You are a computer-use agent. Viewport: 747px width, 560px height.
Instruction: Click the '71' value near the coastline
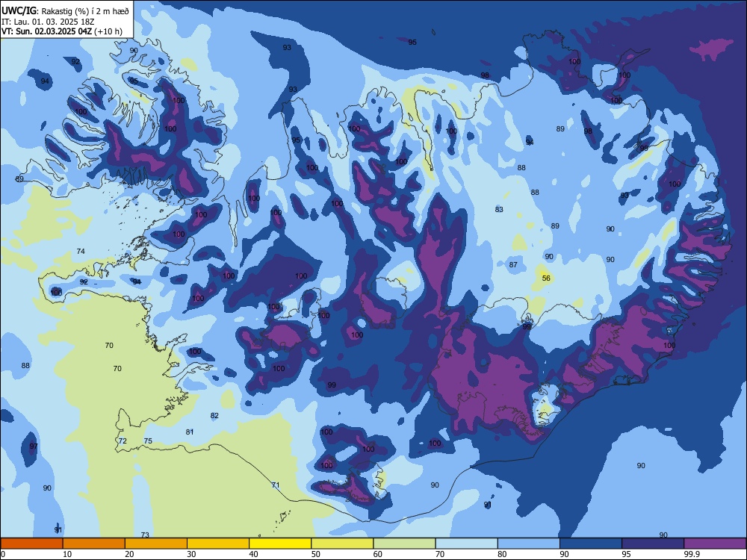[276, 485]
